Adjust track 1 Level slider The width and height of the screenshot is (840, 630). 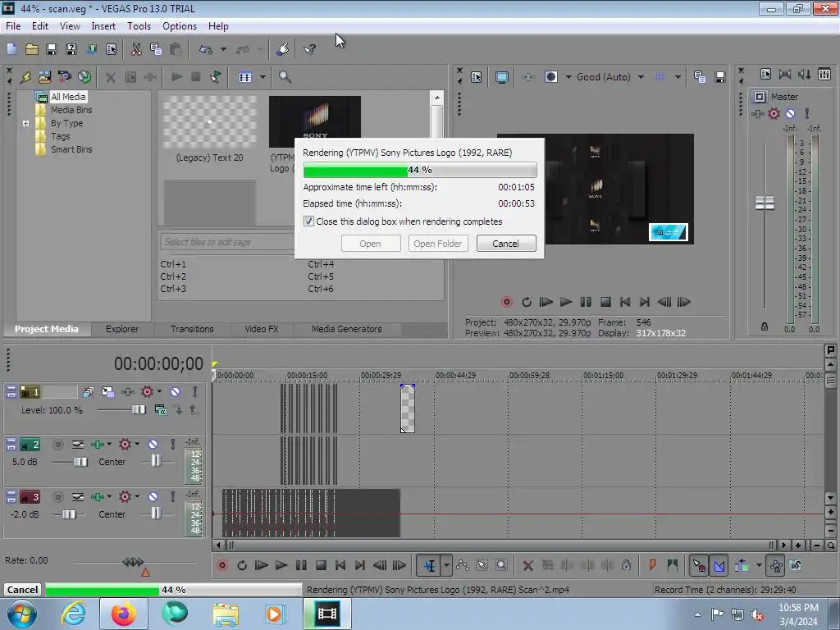[138, 410]
